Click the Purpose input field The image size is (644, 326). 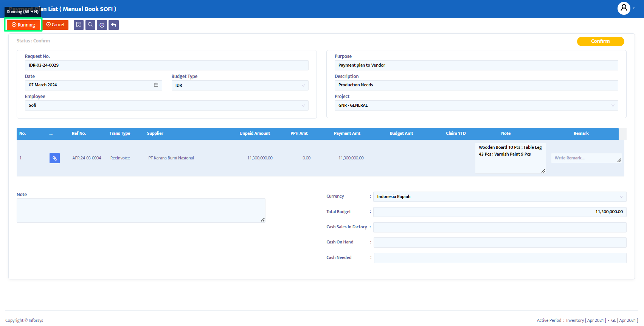(476, 65)
